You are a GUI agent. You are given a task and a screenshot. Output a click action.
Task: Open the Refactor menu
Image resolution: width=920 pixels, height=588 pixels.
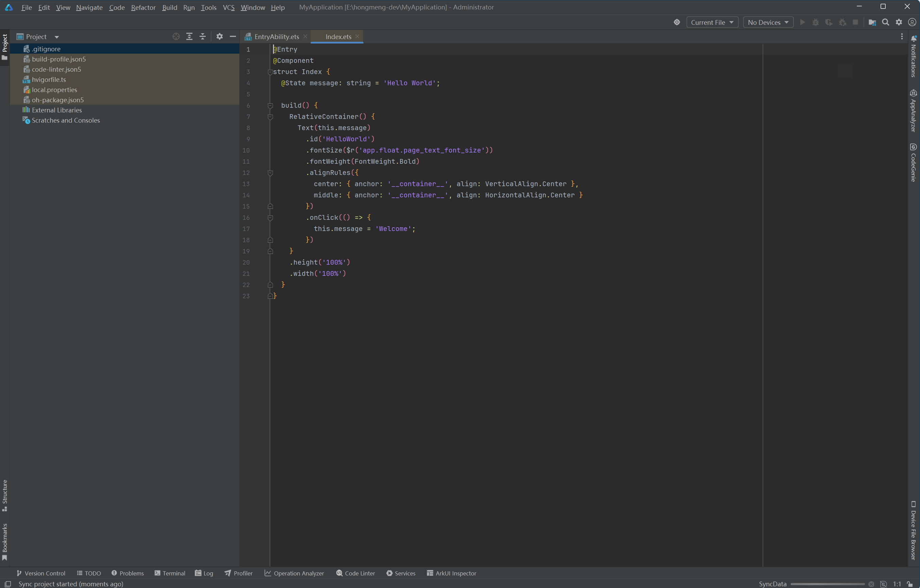coord(143,7)
